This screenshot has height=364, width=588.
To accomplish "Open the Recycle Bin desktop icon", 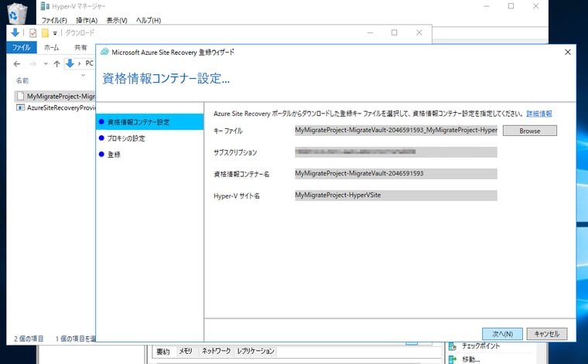I will click(x=17, y=13).
